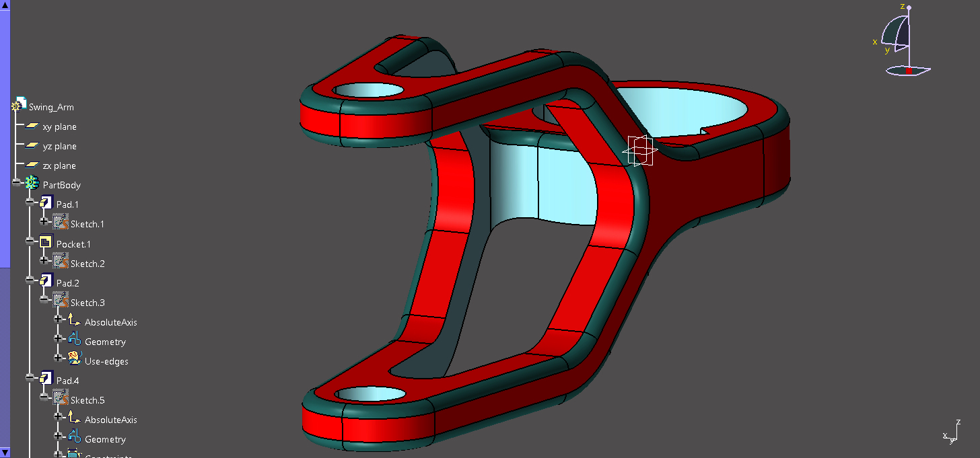The height and width of the screenshot is (458, 980).
Task: Click the Pad.2 feature icon
Action: click(46, 281)
